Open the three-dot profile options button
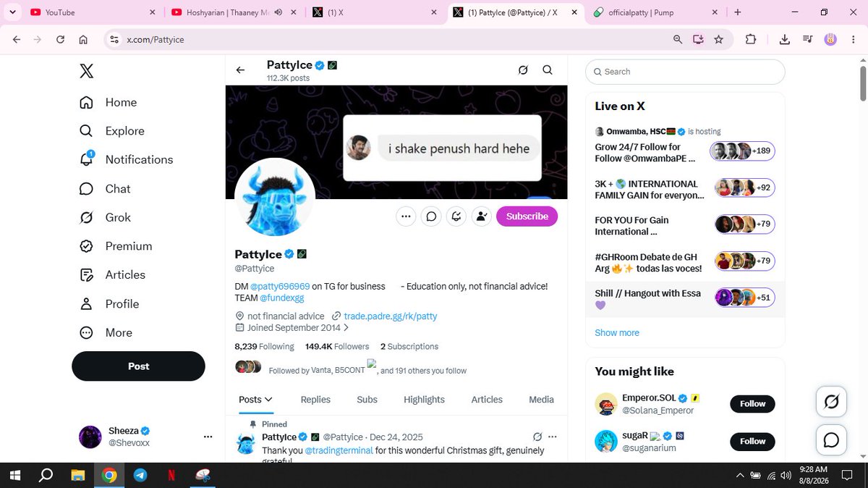This screenshot has height=488, width=868. tap(406, 216)
